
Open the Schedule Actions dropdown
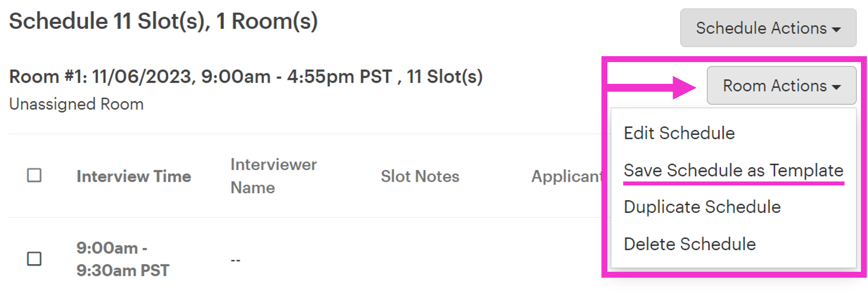(768, 28)
